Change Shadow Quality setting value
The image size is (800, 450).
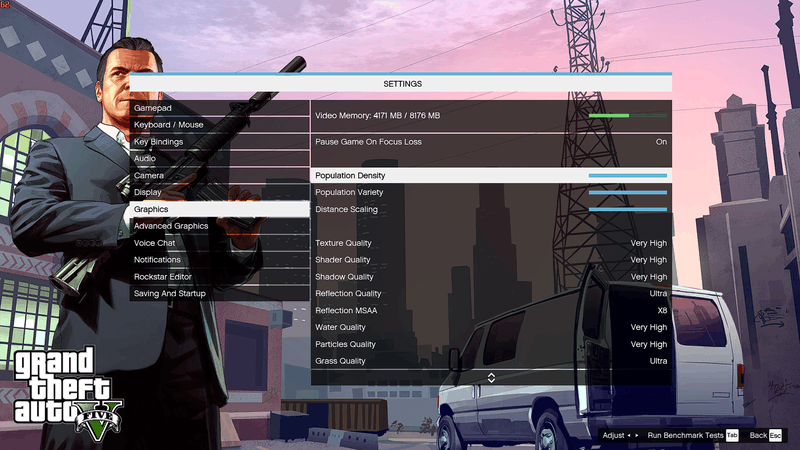pyautogui.click(x=648, y=277)
